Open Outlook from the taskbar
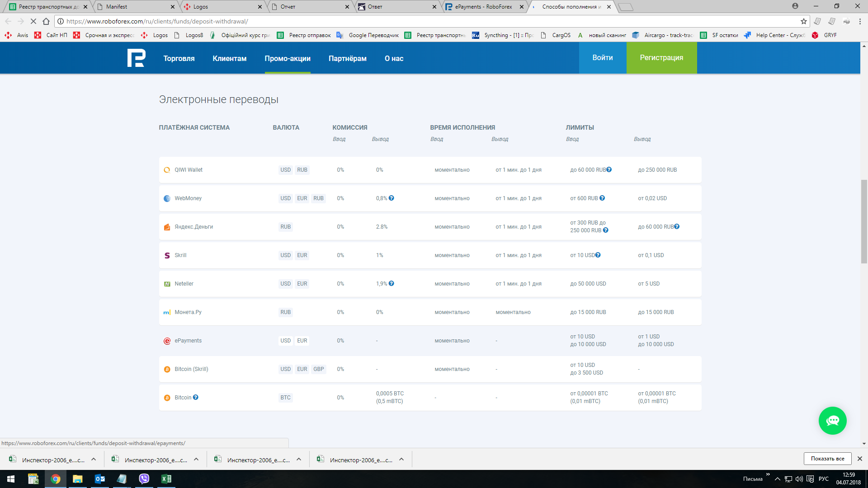The image size is (868, 488). (100, 479)
